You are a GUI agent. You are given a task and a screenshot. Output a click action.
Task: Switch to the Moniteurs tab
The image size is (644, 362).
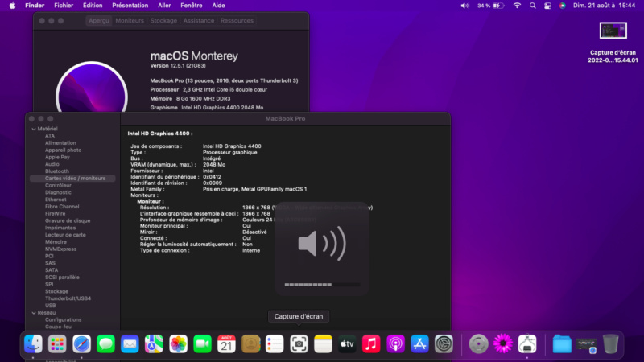click(x=130, y=21)
